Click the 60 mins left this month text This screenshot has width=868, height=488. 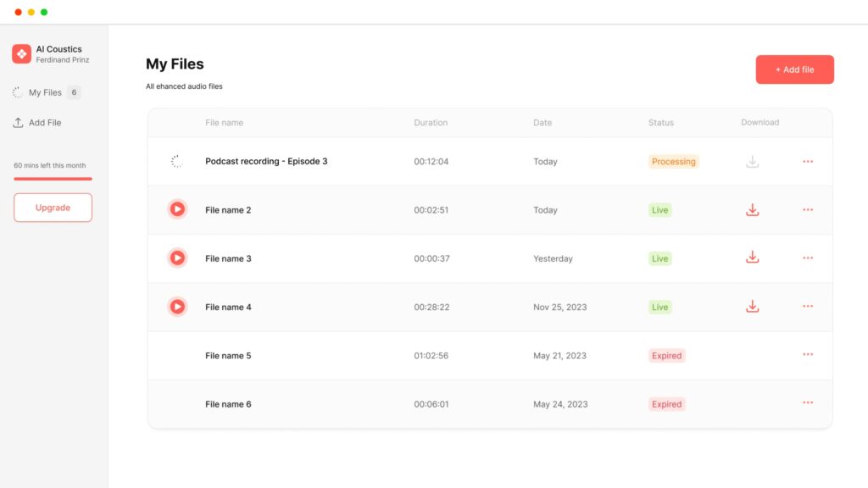click(50, 165)
